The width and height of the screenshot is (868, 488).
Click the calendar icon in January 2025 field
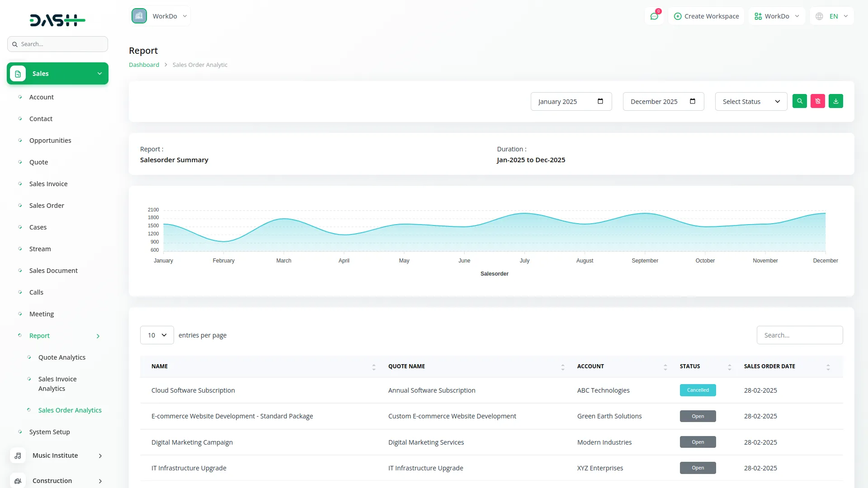pos(600,101)
